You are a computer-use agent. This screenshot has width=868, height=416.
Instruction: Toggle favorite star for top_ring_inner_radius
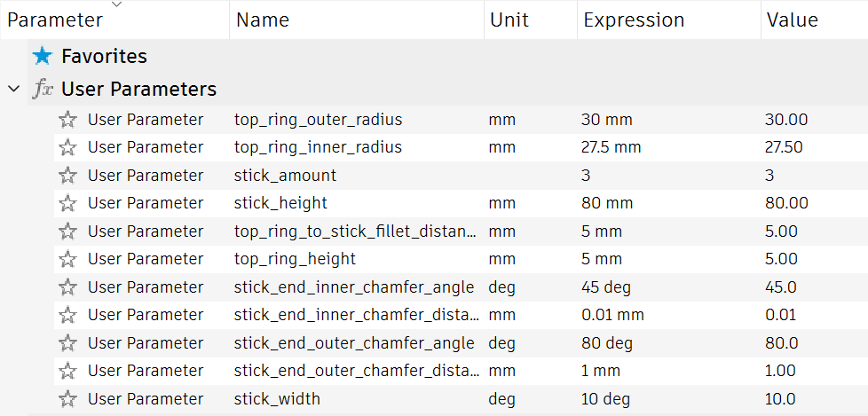coord(68,147)
